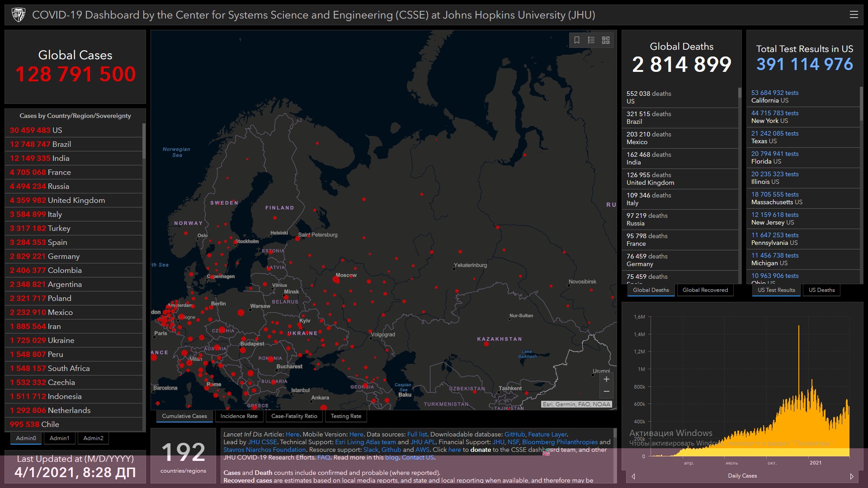Switch to Global Recovered tab
Image resolution: width=868 pixels, height=488 pixels.
pyautogui.click(x=705, y=290)
